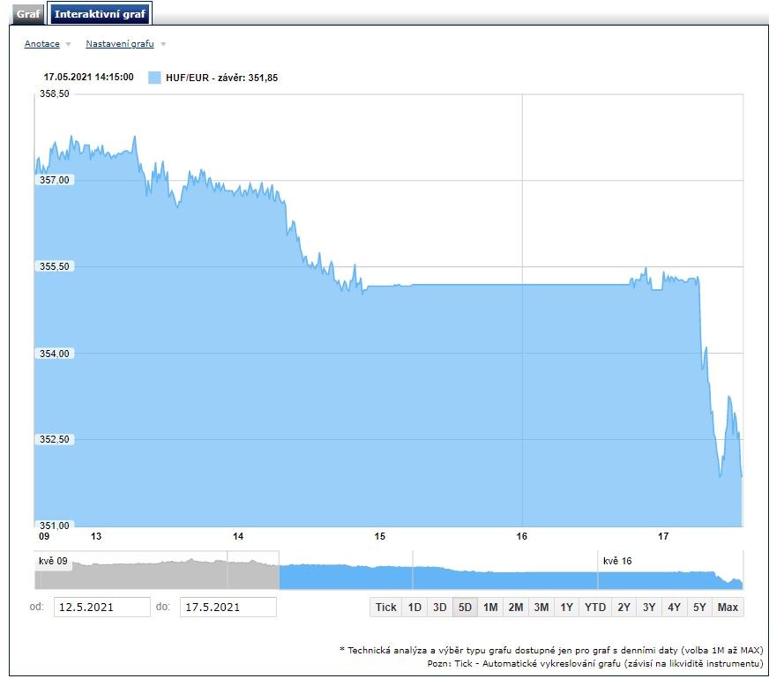784x686 pixels.
Task: Select the 1D time range
Action: [x=412, y=607]
